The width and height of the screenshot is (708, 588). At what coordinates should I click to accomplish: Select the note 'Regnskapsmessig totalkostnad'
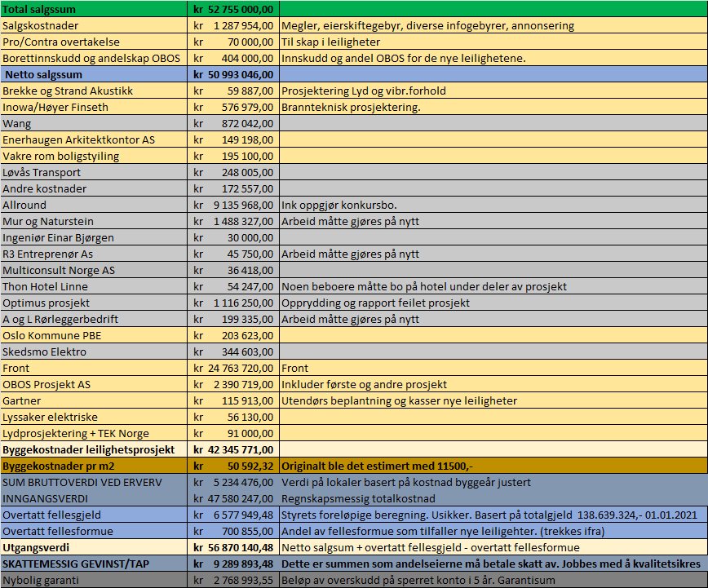click(358, 498)
